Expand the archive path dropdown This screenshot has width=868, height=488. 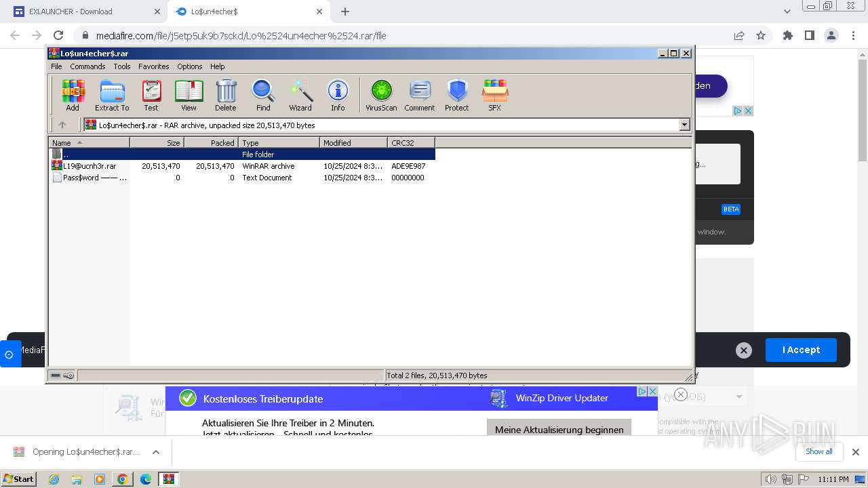(x=684, y=125)
